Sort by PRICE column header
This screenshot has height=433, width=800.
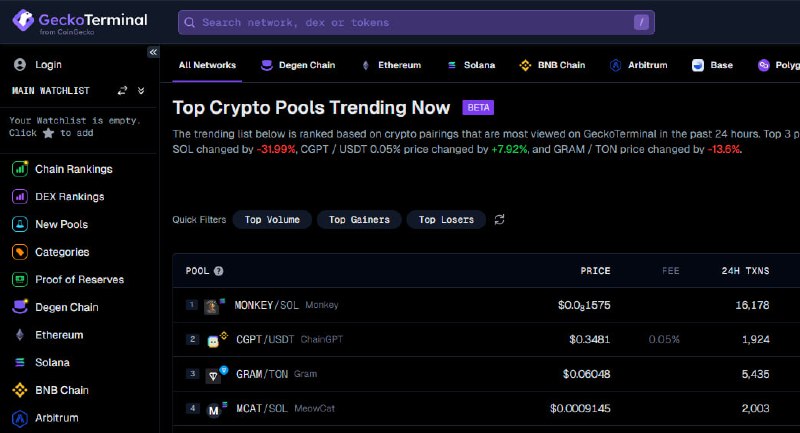595,271
